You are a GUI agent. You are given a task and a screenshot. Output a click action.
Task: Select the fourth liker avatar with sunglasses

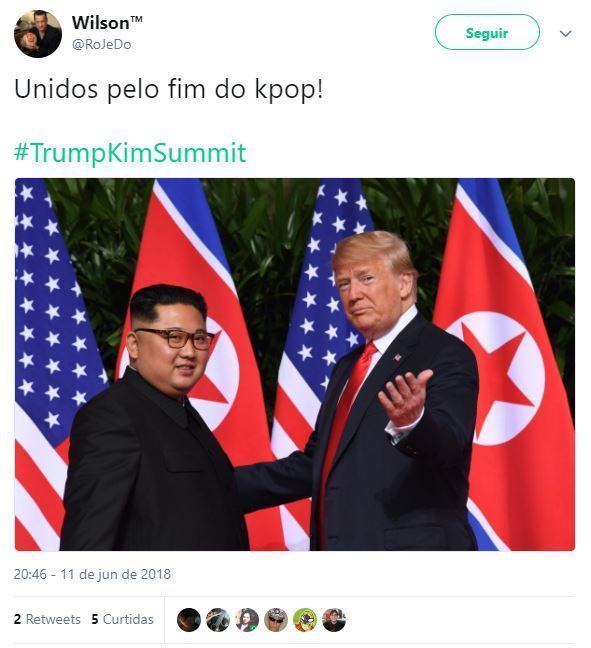coord(276,620)
